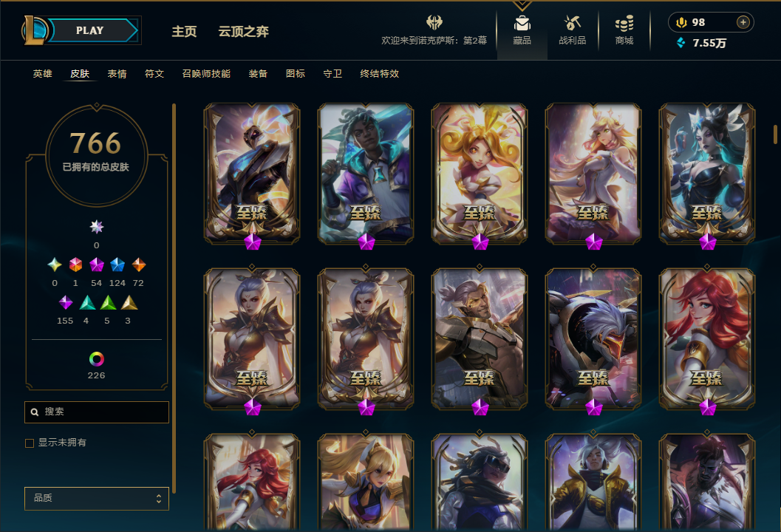Switch to the 符文 runes tab
This screenshot has width=781, height=532.
[154, 74]
